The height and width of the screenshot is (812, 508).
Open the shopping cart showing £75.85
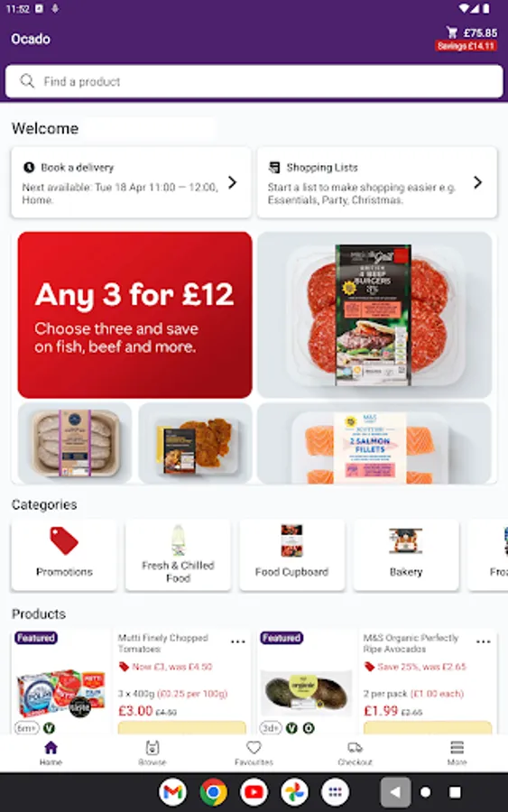tap(471, 39)
